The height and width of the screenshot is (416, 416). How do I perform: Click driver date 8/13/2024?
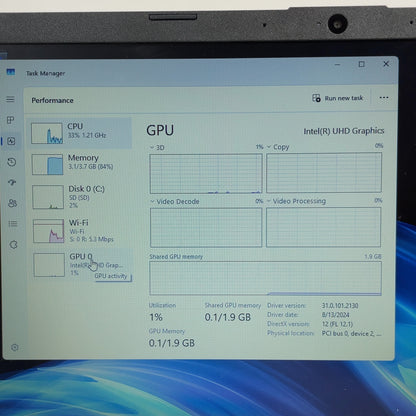[x=336, y=315]
